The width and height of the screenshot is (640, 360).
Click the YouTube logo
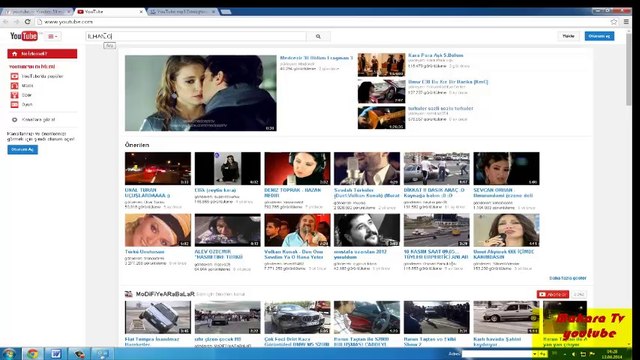24,36
